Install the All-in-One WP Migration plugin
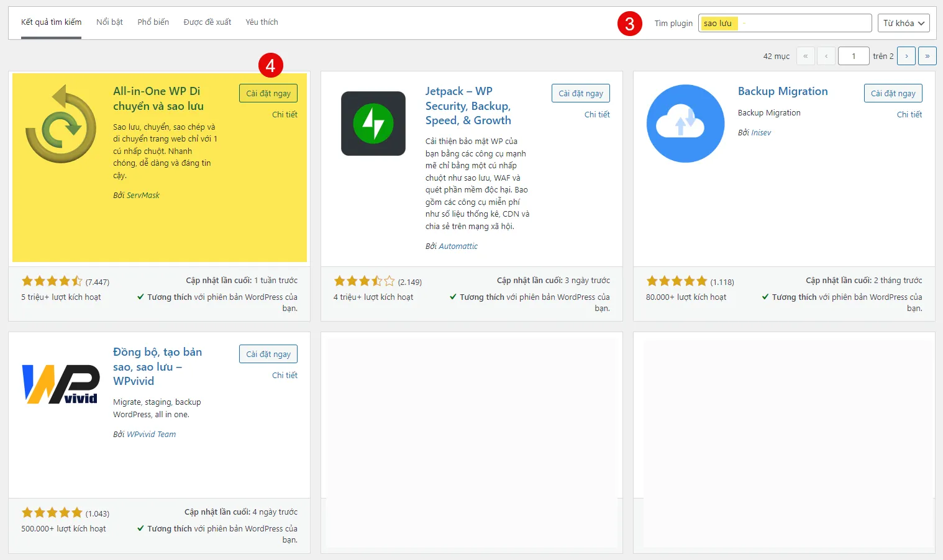The image size is (943, 560). click(268, 93)
